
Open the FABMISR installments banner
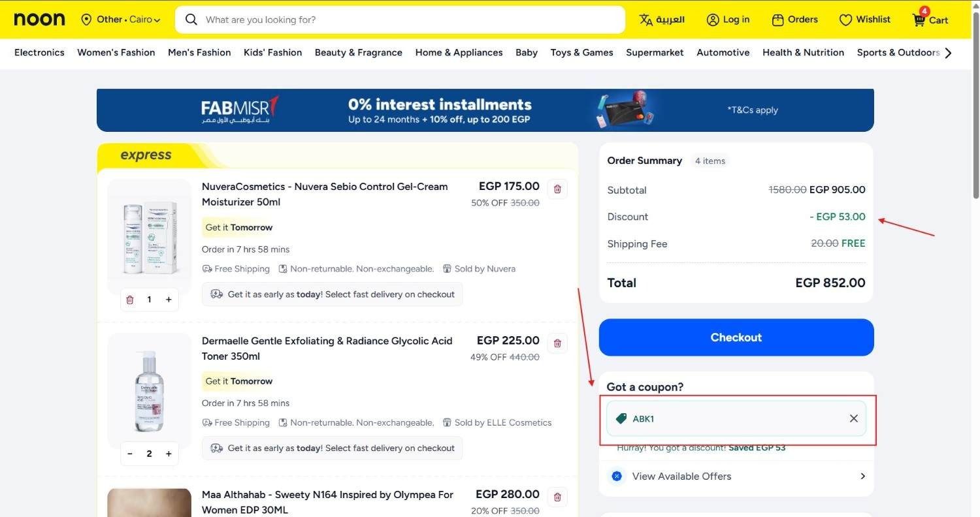(x=485, y=110)
